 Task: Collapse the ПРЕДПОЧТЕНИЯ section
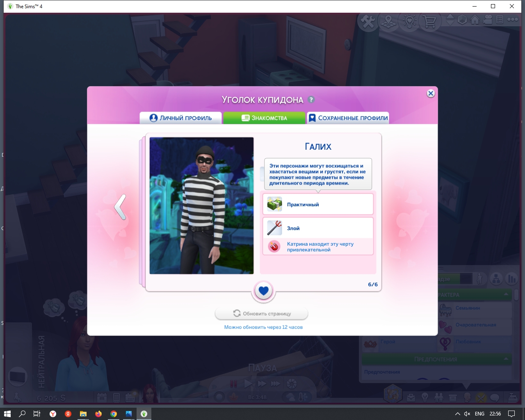[506, 359]
